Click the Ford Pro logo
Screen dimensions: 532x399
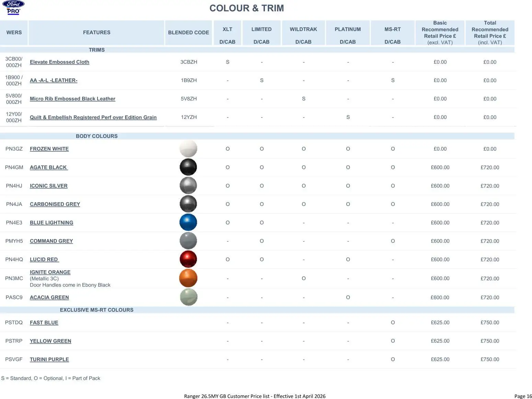[13, 8]
